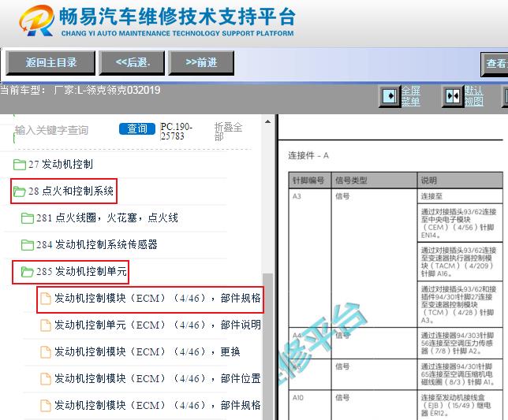This screenshot has width=508, height=420.
Task: Click the keyword search input field
Action: click(x=65, y=130)
